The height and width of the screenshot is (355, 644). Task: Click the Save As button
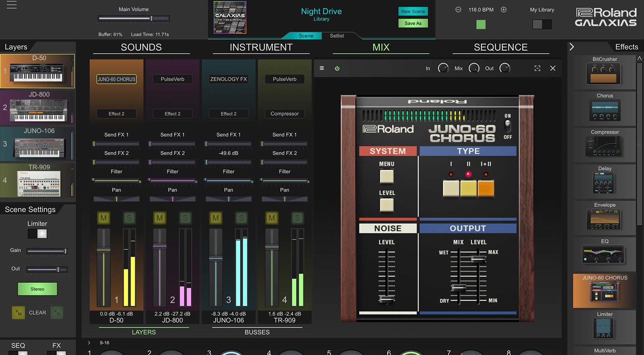coord(413,23)
